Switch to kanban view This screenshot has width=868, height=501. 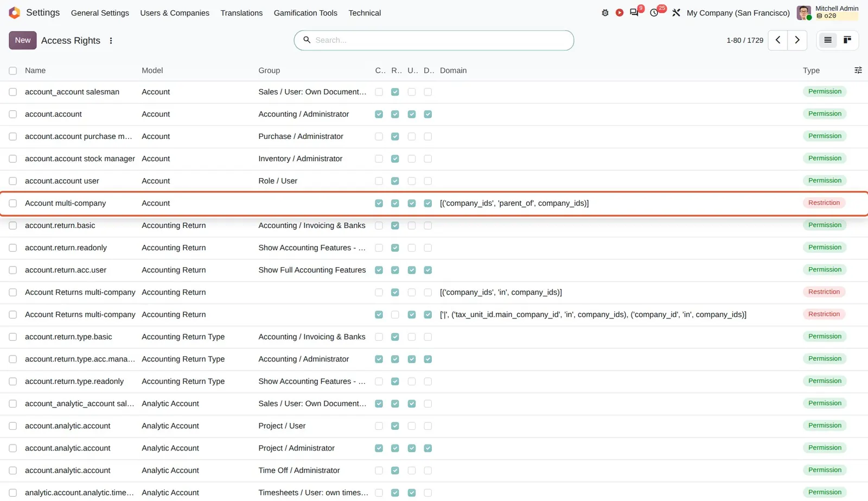pos(847,40)
